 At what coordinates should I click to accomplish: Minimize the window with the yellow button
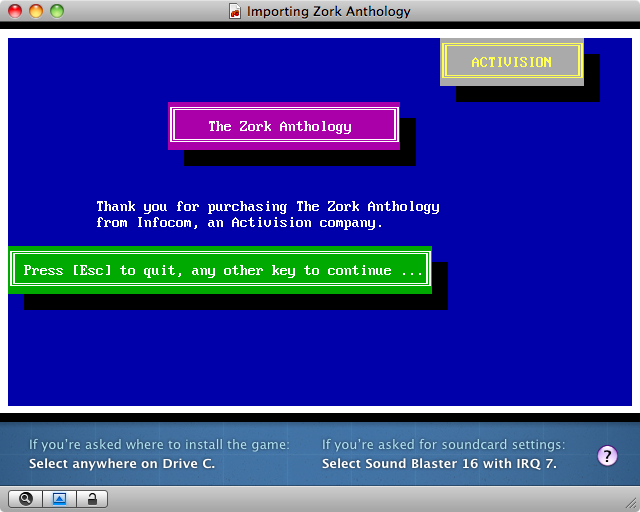(36, 12)
